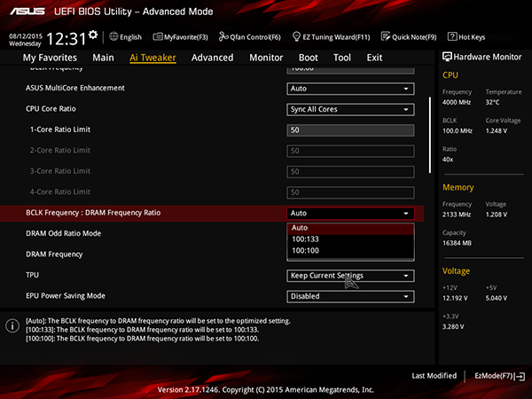Click the 5.040 V reading

point(497,298)
